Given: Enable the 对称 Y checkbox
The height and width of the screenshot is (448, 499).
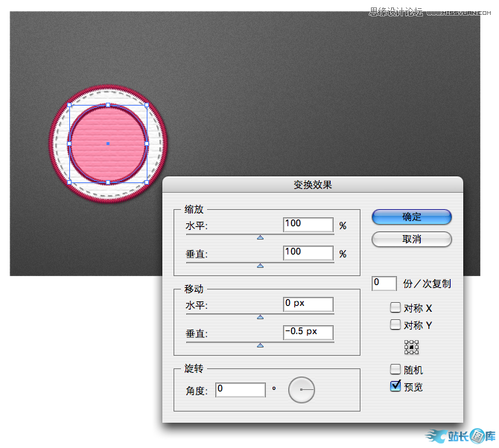Looking at the screenshot, I should (395, 324).
